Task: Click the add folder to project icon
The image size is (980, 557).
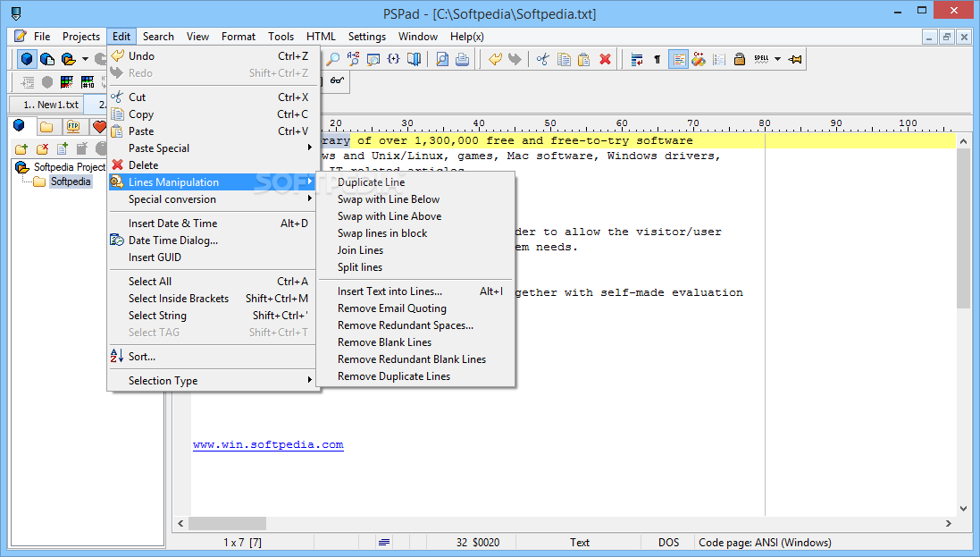Action: [x=21, y=148]
